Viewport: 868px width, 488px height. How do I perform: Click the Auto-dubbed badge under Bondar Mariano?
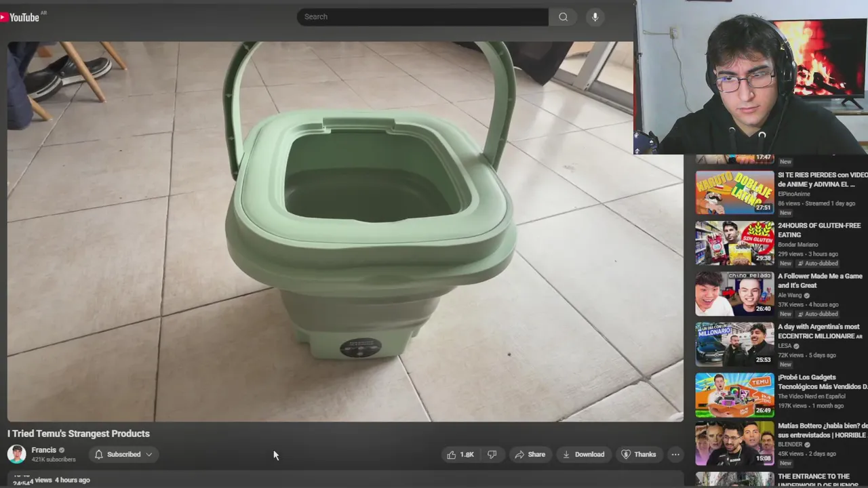[818, 264]
